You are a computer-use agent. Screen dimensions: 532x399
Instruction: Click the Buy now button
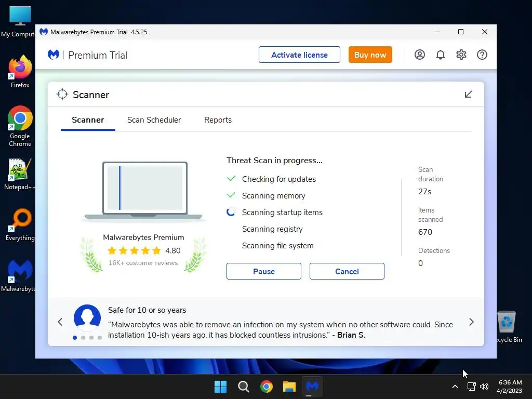pos(370,55)
